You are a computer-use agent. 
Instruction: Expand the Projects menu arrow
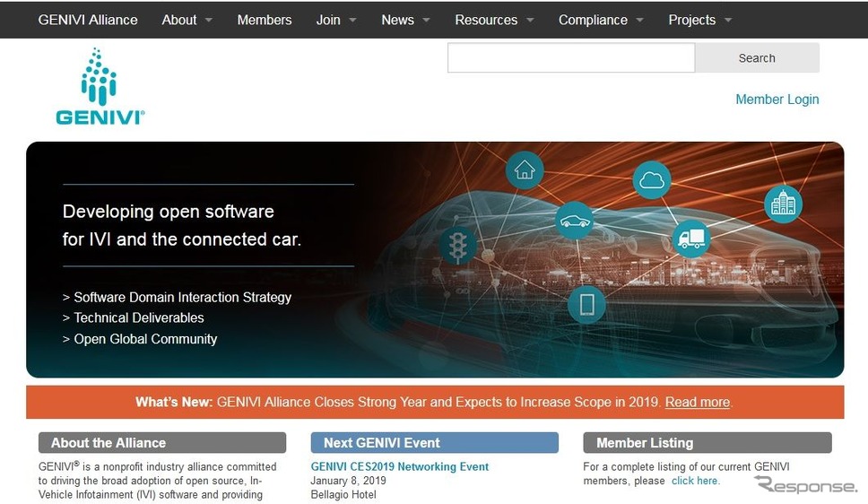pos(728,20)
